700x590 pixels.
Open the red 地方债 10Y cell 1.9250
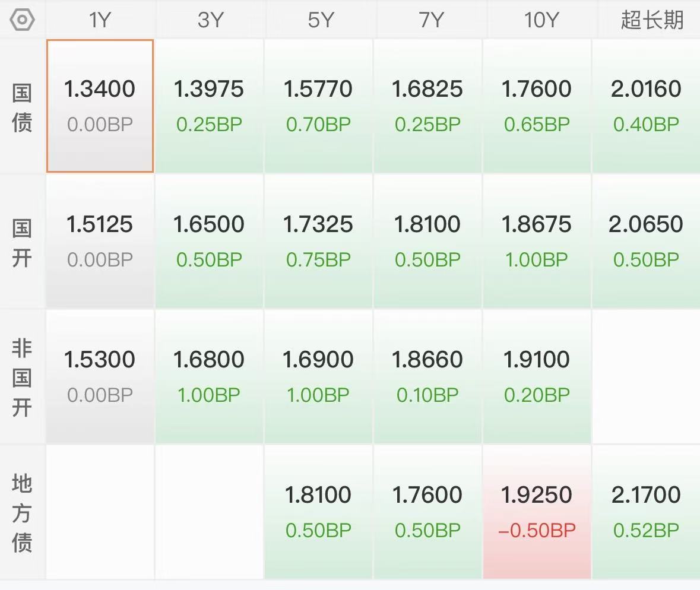pyautogui.click(x=537, y=512)
